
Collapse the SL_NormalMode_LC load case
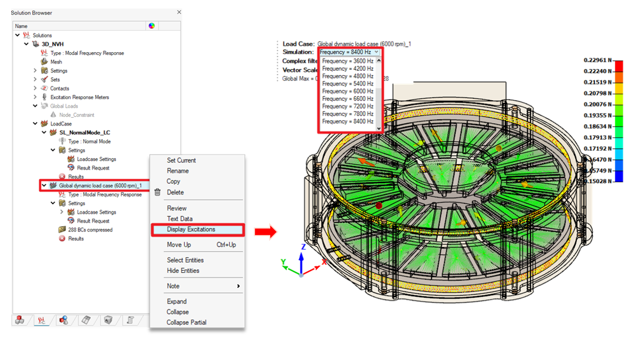(x=44, y=133)
